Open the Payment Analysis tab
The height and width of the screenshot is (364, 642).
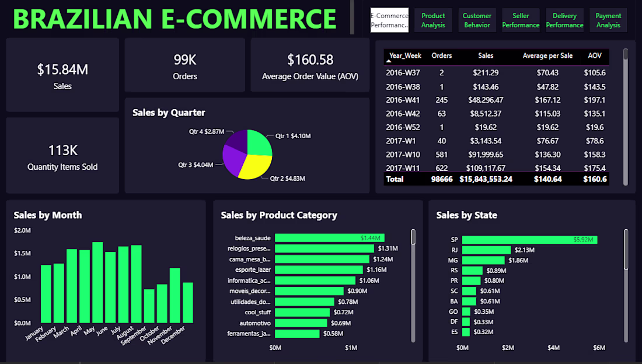[608, 20]
